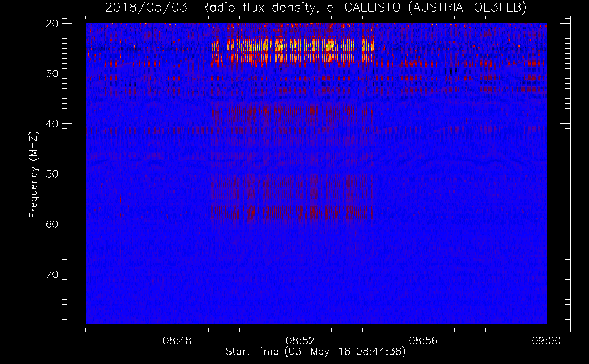Select the "Frequency (MHZ)" axis label

33,174
